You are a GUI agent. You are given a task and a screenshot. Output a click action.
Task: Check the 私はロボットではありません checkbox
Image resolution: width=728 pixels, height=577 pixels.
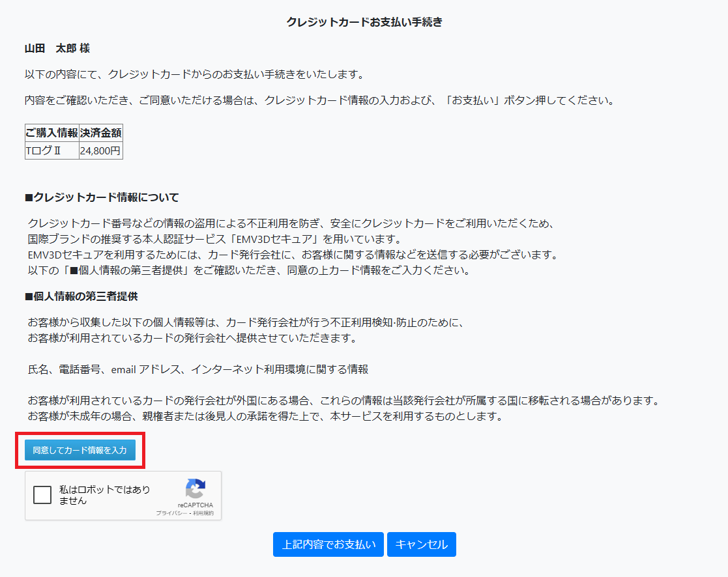42,495
